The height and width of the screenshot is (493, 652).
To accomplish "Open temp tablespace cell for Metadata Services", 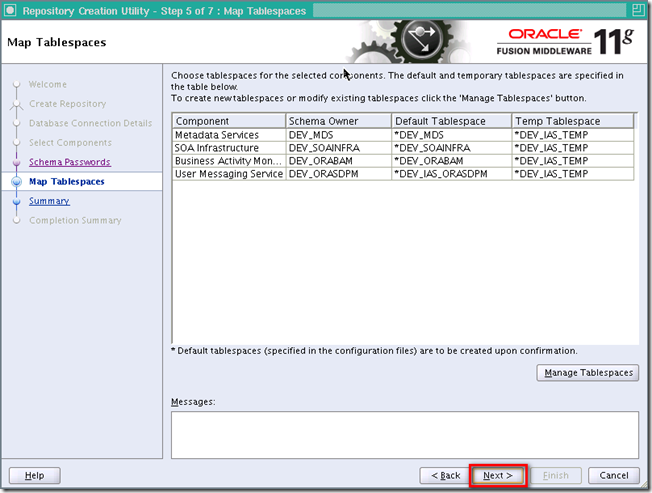I will [573, 135].
